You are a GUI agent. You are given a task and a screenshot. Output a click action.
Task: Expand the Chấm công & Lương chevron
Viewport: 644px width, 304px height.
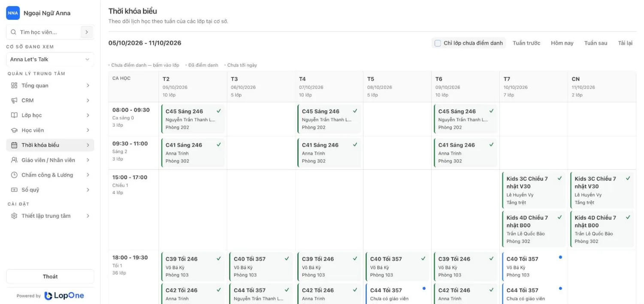click(x=88, y=175)
